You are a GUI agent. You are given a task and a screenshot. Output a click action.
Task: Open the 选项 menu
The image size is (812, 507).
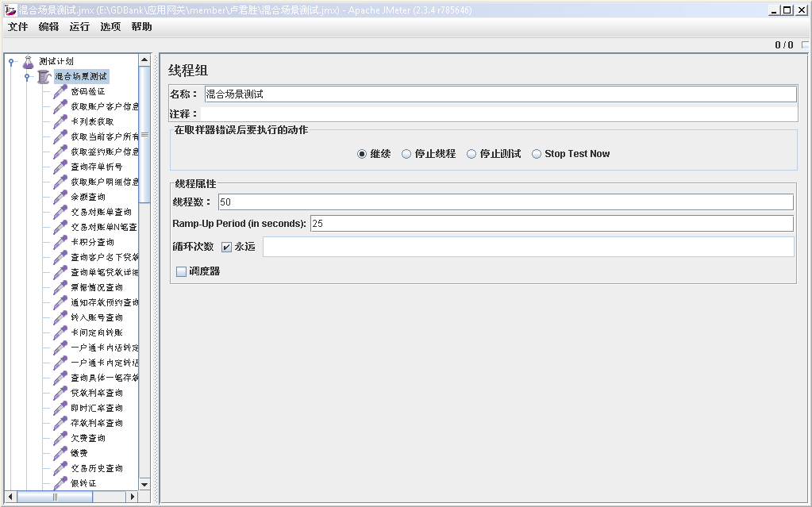point(110,27)
